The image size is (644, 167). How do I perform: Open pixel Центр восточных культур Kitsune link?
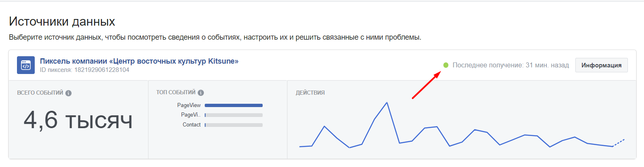139,61
